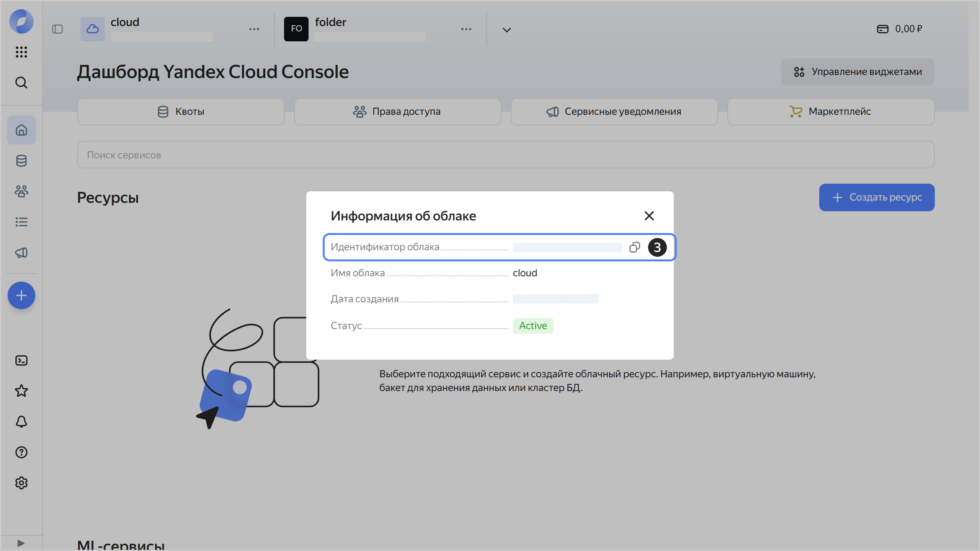Open settings via the gear icon
Image resolution: width=980 pixels, height=551 pixels.
click(x=21, y=483)
